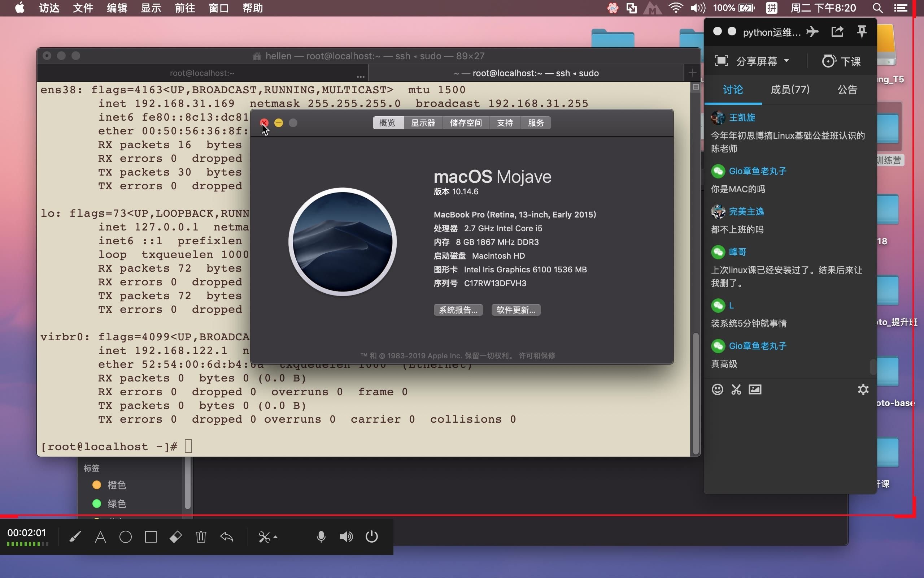Click the clock showing 周二 下午8:20

point(823,8)
